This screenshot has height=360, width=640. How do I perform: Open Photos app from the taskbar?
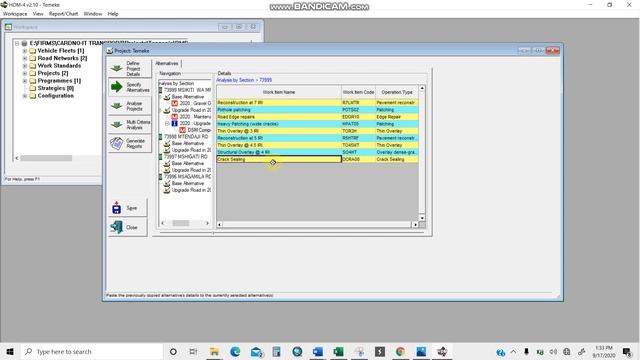[x=421, y=351]
